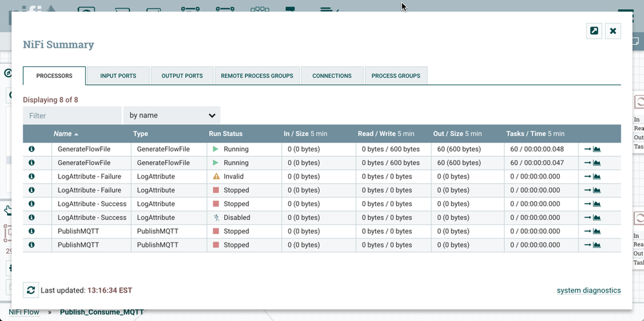Focus the Filter text field
The width and height of the screenshot is (644, 321).
pyautogui.click(x=72, y=115)
